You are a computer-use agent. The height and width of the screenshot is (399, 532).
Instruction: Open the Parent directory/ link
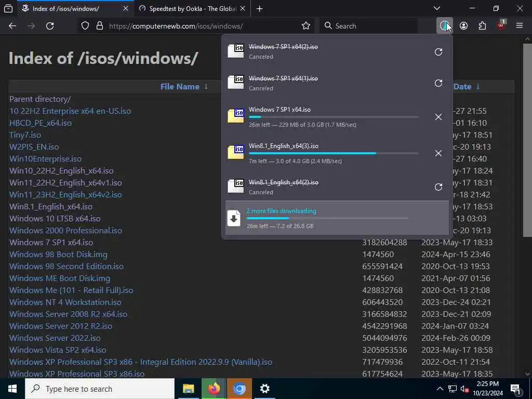[40, 99]
